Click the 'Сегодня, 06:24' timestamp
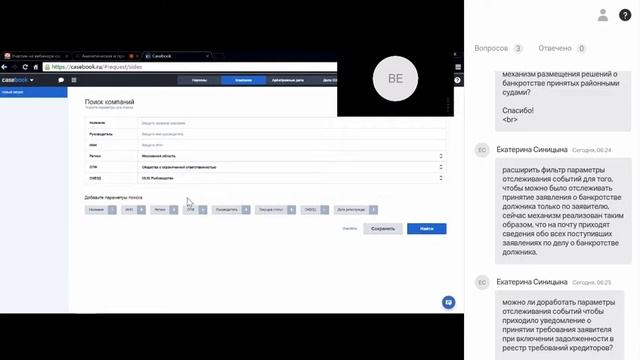Image resolution: width=640 pixels, height=360 pixels. pos(591,150)
